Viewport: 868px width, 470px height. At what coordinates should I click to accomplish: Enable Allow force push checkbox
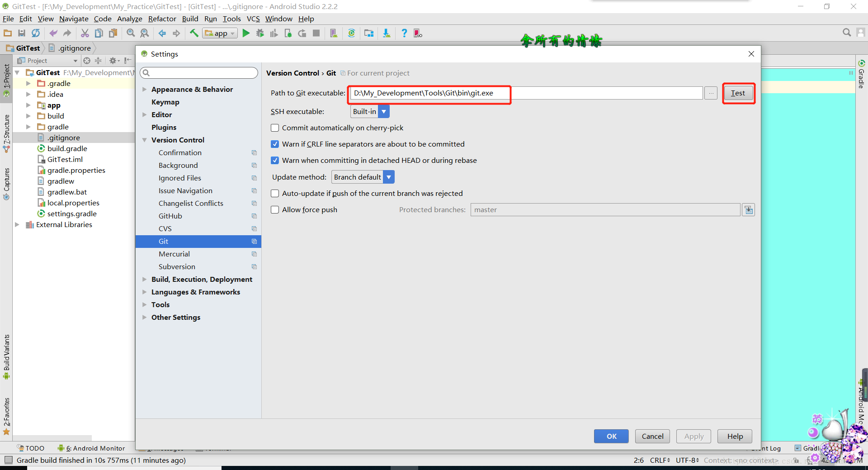pos(275,210)
